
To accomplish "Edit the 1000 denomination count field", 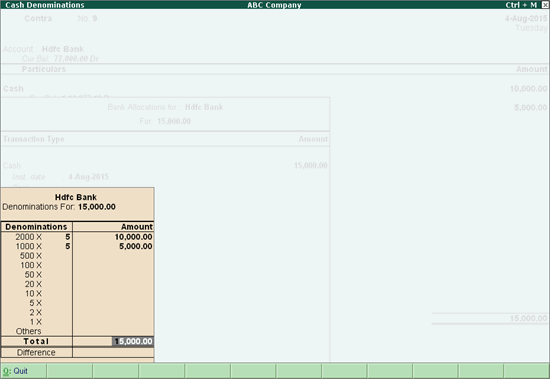I will (x=68, y=246).
